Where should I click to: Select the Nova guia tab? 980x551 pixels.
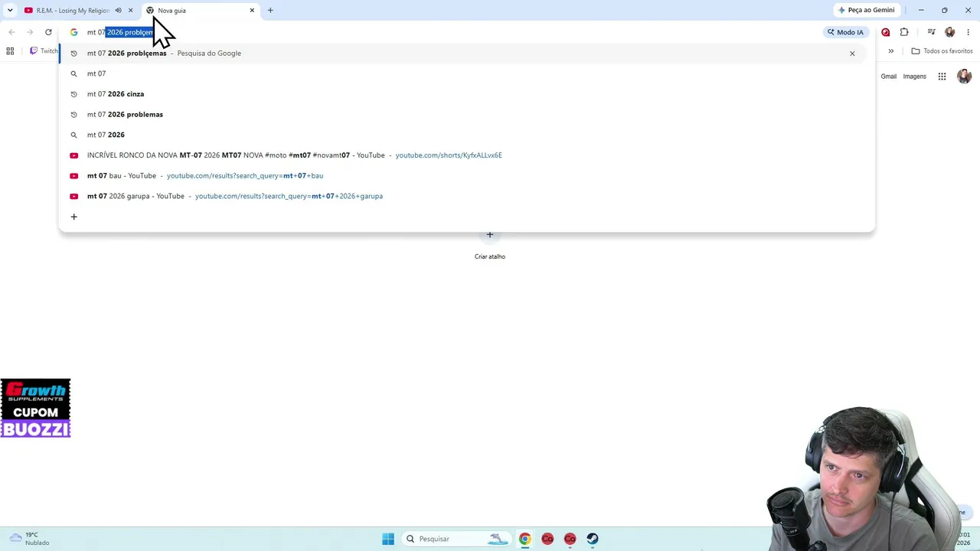coord(201,10)
